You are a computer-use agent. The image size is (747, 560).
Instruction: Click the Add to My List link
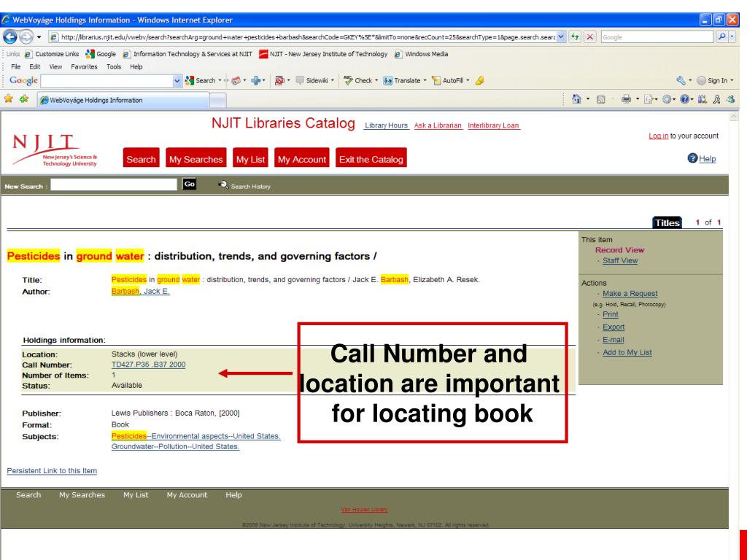tap(627, 352)
